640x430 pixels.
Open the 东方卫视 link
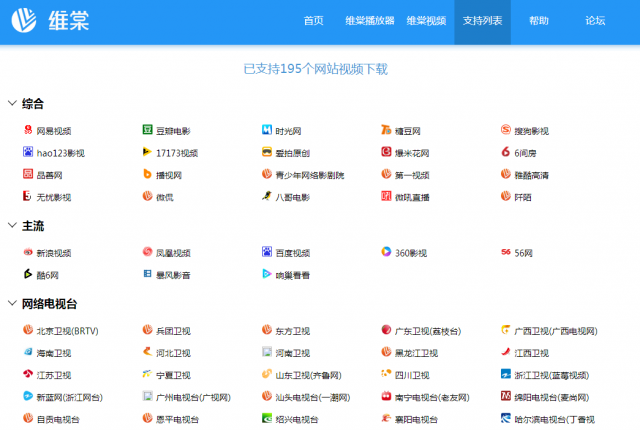[293, 331]
